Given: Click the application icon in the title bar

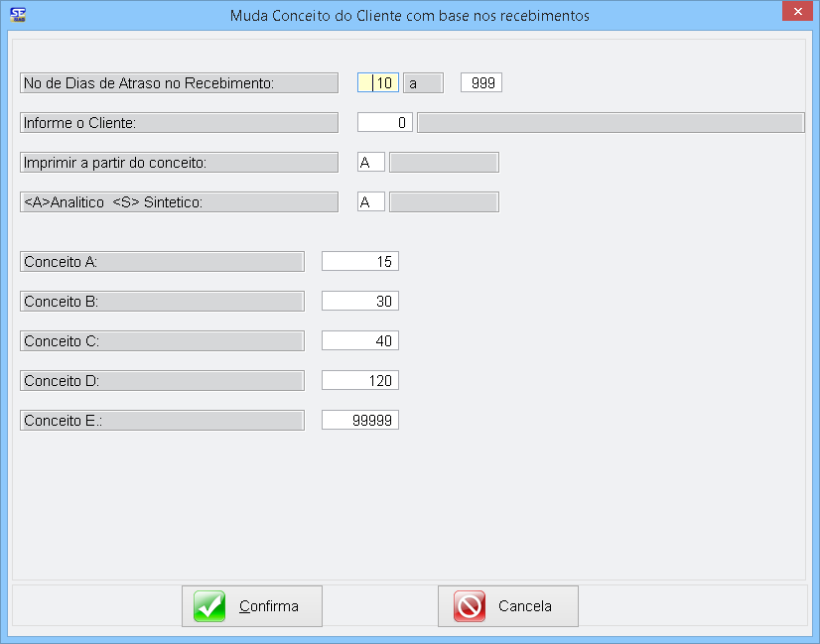Looking at the screenshot, I should [x=16, y=14].
